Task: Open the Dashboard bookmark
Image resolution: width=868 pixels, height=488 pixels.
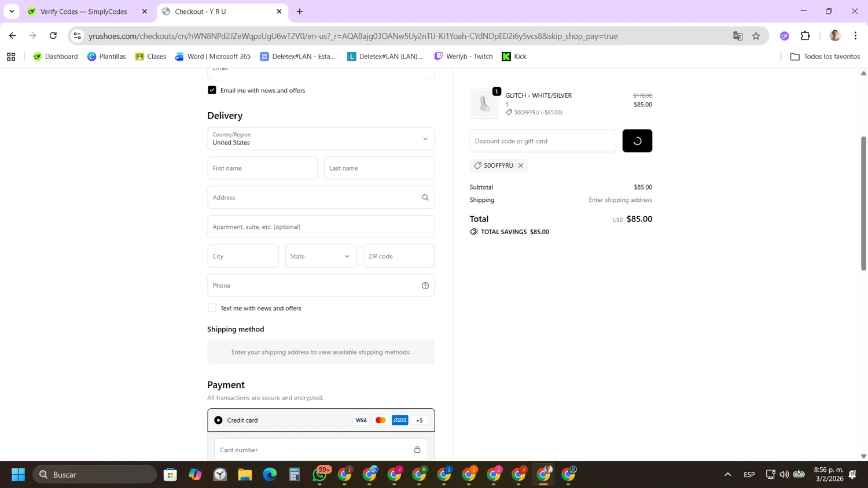Action: click(56, 57)
